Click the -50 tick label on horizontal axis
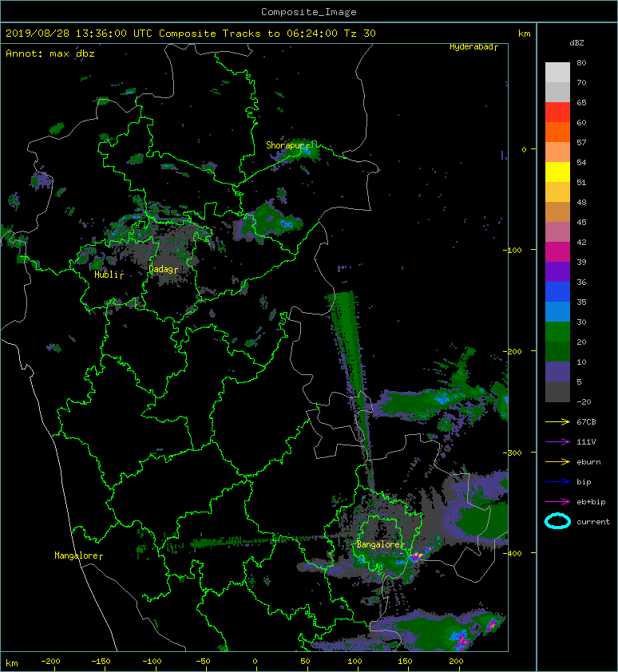The image size is (618, 672). (x=203, y=662)
